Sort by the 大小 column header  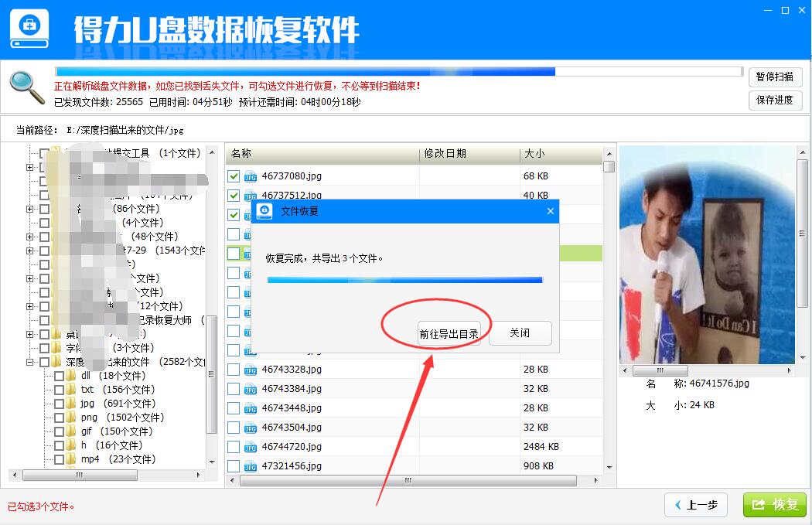coord(561,154)
